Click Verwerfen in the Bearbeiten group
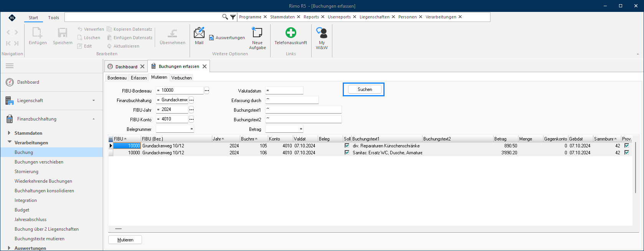 click(x=91, y=29)
